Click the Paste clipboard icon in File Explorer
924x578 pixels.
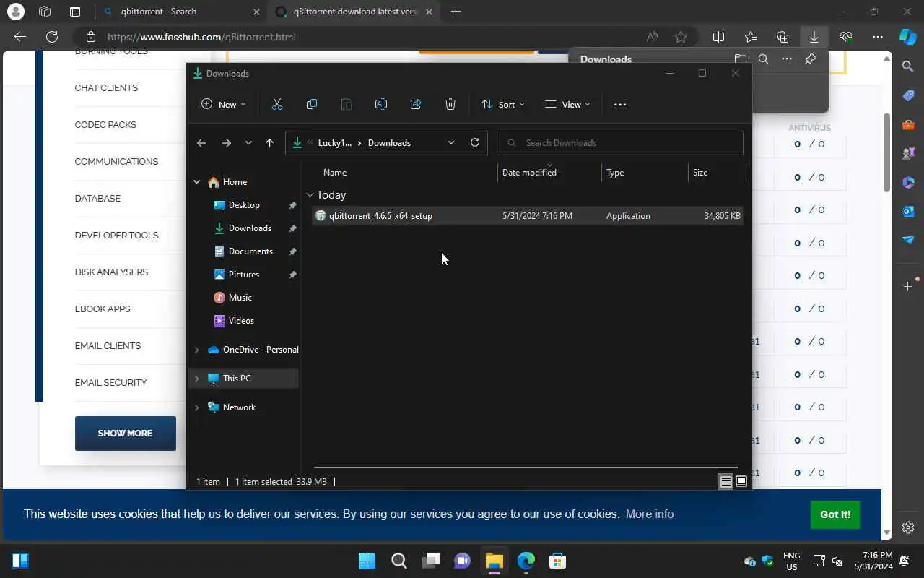[x=346, y=105]
